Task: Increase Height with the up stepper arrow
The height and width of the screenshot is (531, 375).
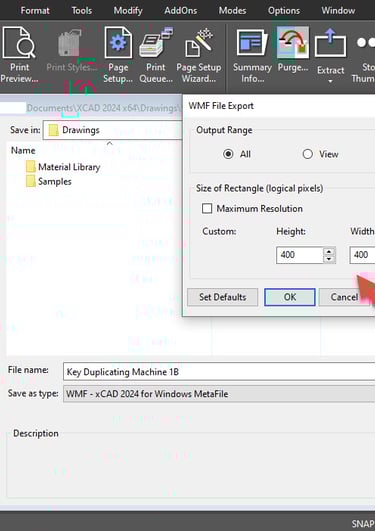Action: [x=329, y=251]
